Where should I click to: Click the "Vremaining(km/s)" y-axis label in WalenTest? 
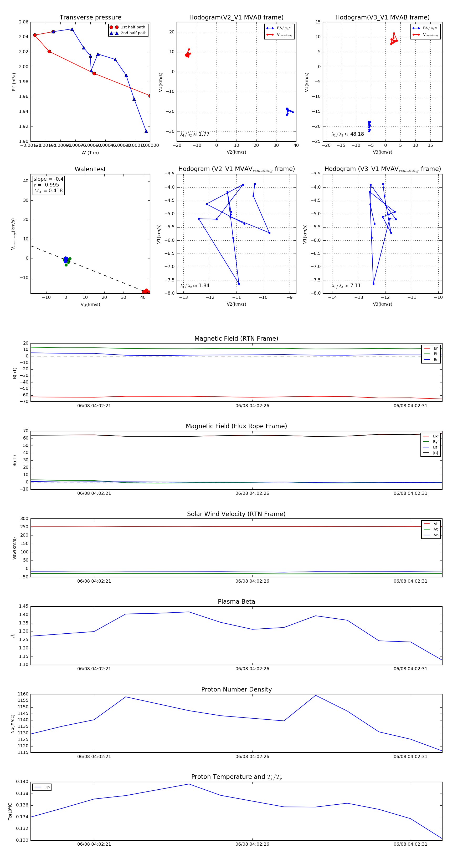(x=13, y=234)
